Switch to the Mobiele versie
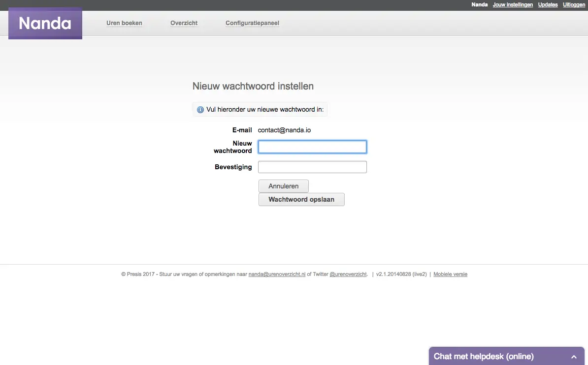 coord(451,274)
